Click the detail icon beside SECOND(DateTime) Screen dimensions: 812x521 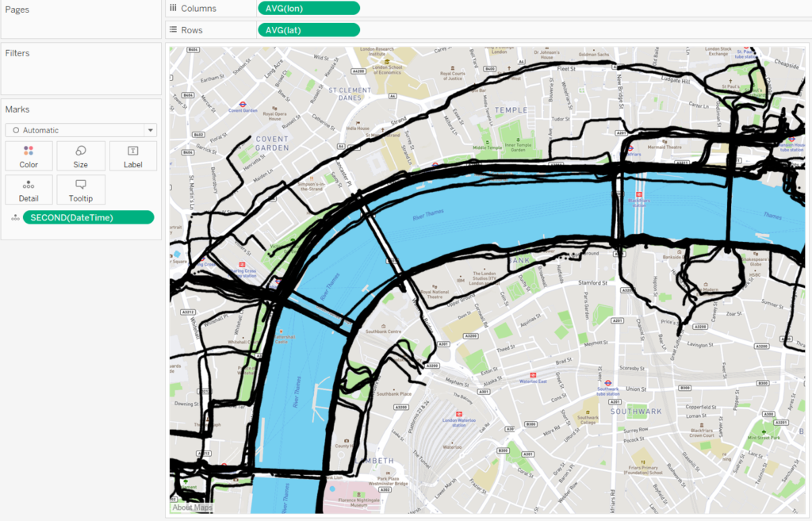pos(15,217)
